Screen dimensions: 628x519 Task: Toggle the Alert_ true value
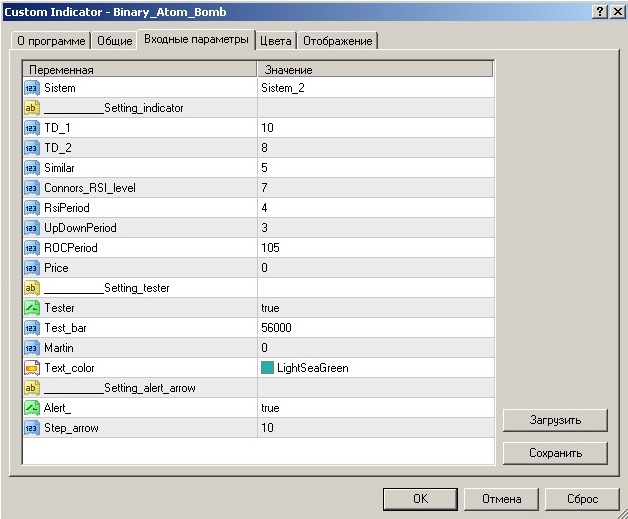pyautogui.click(x=376, y=408)
